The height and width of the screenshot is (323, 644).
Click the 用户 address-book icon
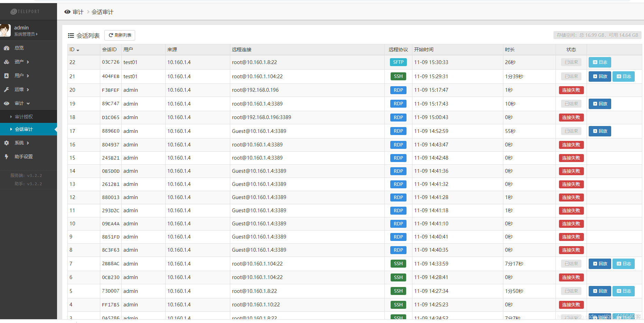7,75
